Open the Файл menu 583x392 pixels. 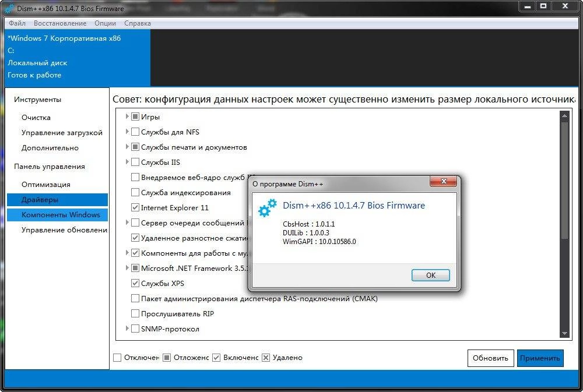point(17,23)
